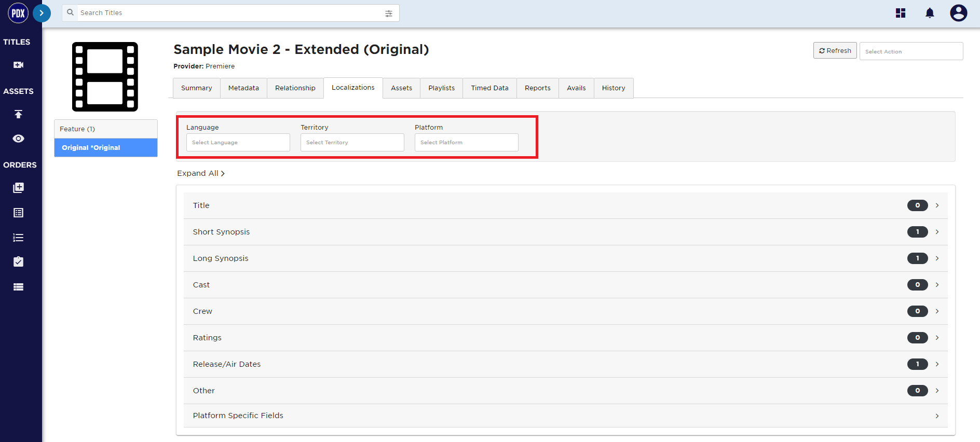The width and height of the screenshot is (980, 442).
Task: Expand the Crew section chevron
Action: click(x=937, y=311)
